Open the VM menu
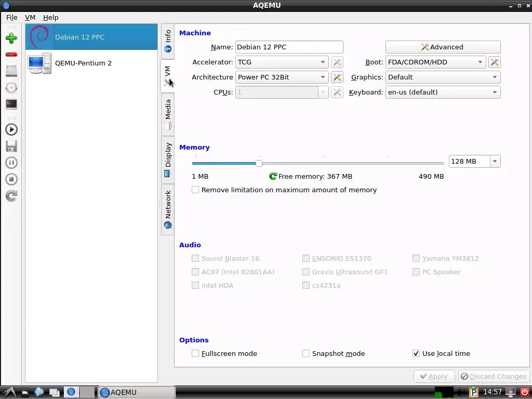 click(30, 17)
